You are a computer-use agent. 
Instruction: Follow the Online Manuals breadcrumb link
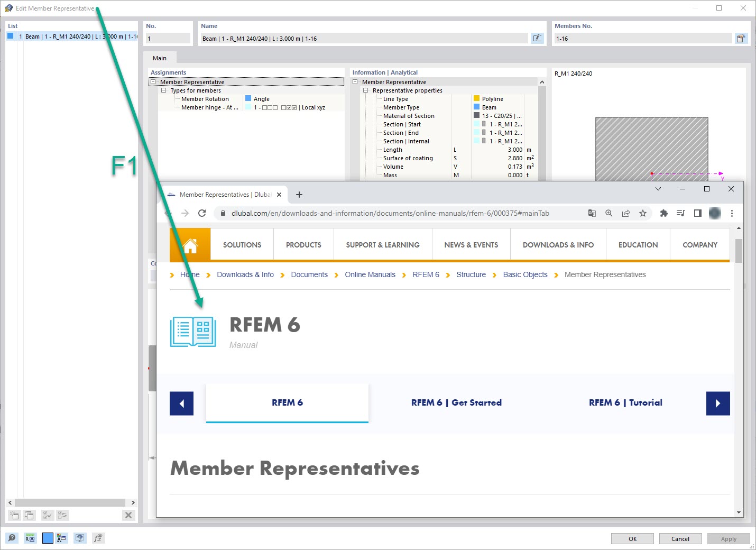coord(370,274)
